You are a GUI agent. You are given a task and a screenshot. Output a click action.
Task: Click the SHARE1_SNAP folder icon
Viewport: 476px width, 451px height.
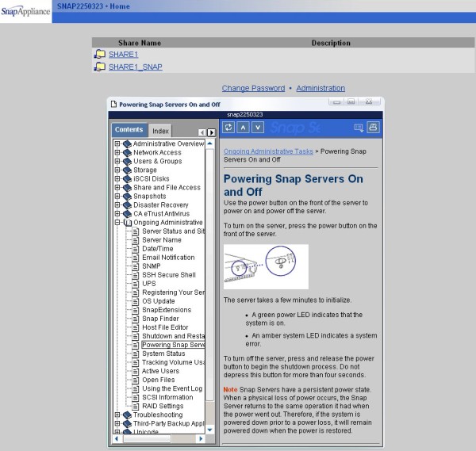[100, 67]
